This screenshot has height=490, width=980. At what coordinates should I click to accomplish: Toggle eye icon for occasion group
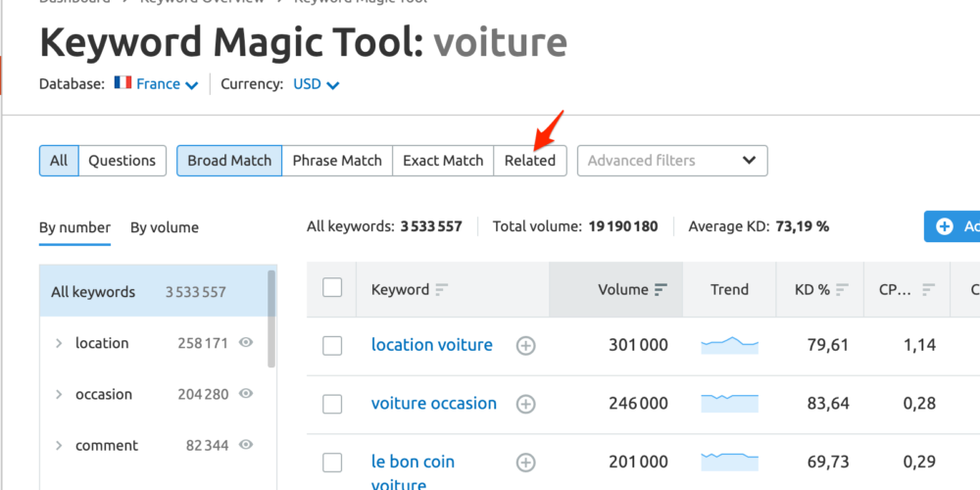pos(246,394)
